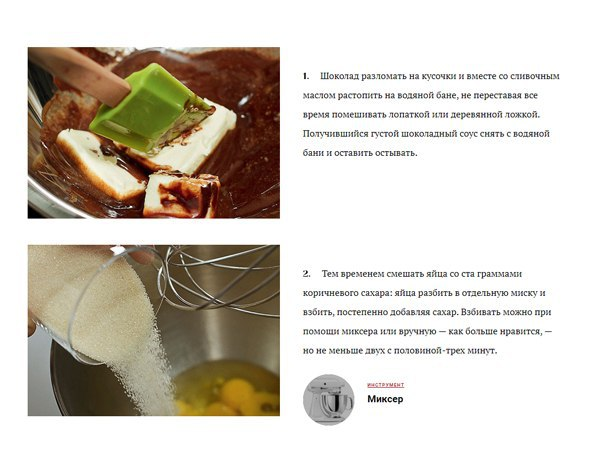Click the words коричневого сахара in step two
This screenshot has width=600, height=462.
click(x=346, y=293)
